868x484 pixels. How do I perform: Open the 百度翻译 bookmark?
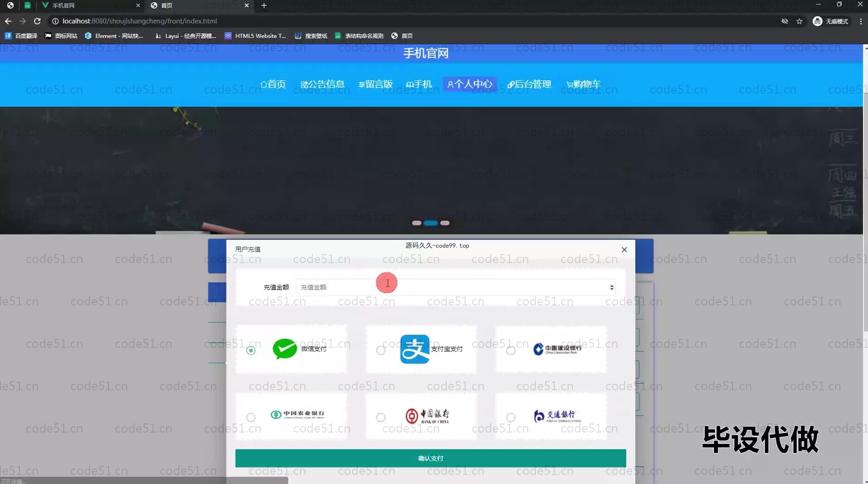click(21, 36)
